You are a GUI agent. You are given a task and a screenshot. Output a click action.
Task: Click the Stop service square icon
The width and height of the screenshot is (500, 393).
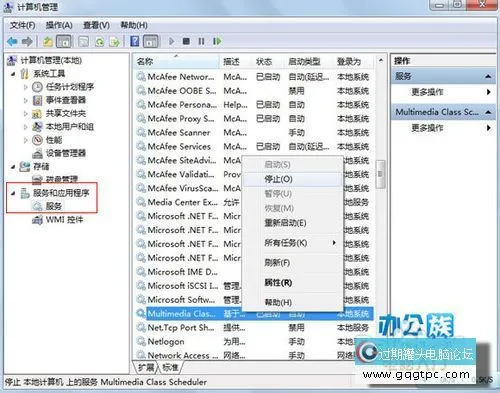click(x=186, y=41)
